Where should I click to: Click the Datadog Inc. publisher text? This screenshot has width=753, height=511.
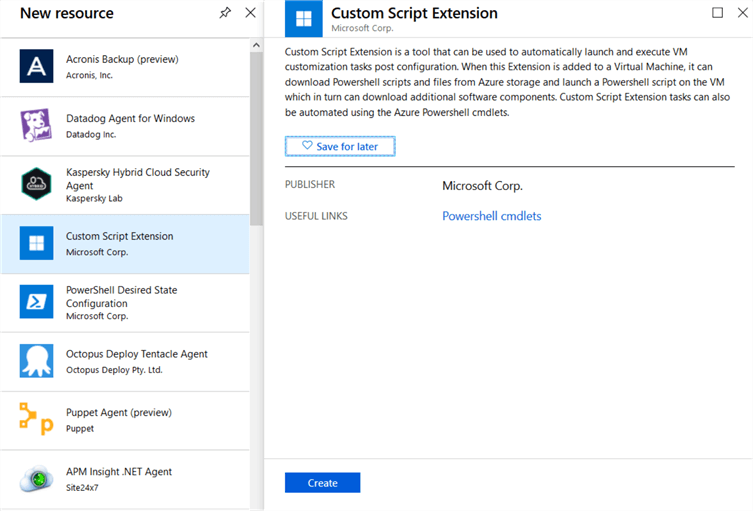pyautogui.click(x=91, y=134)
